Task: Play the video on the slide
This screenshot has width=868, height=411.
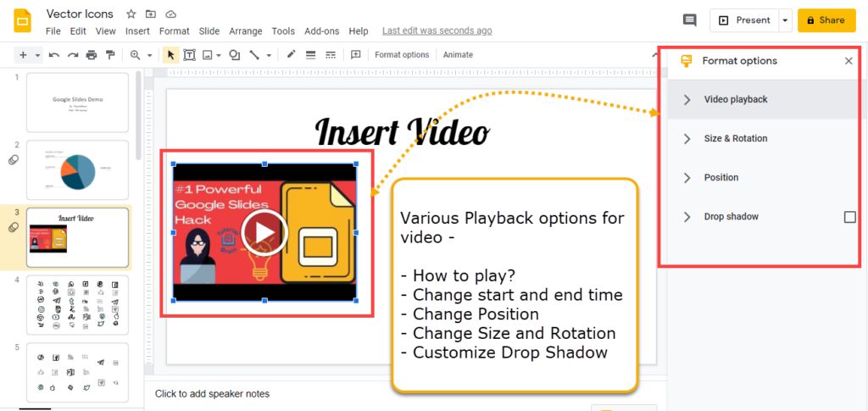Action: click(264, 232)
